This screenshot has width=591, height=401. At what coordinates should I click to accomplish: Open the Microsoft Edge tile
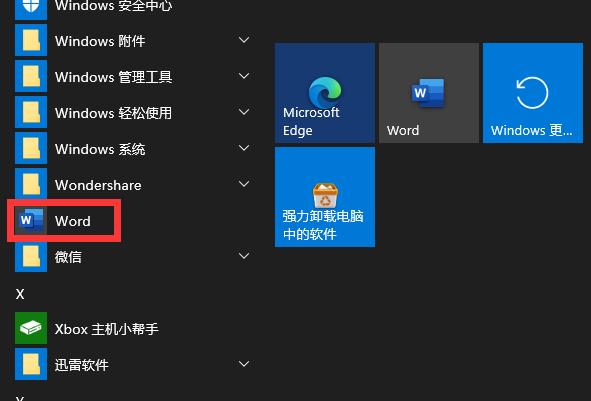(x=325, y=93)
